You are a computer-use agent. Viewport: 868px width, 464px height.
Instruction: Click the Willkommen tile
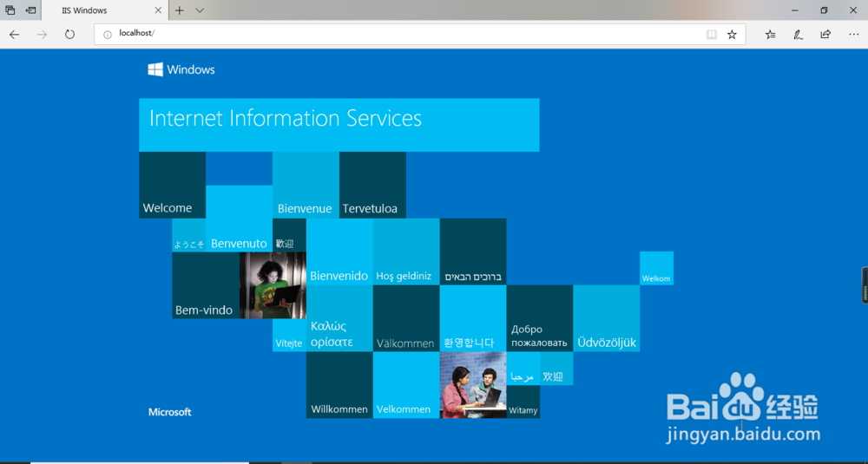(x=339, y=385)
